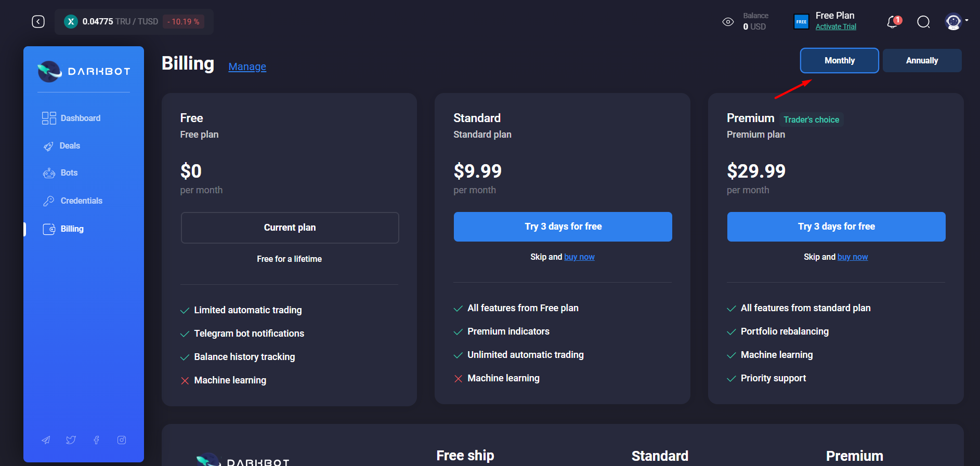Image resolution: width=980 pixels, height=466 pixels.
Task: Click the TRU/TUSD coin ticker icon
Action: click(x=71, y=21)
